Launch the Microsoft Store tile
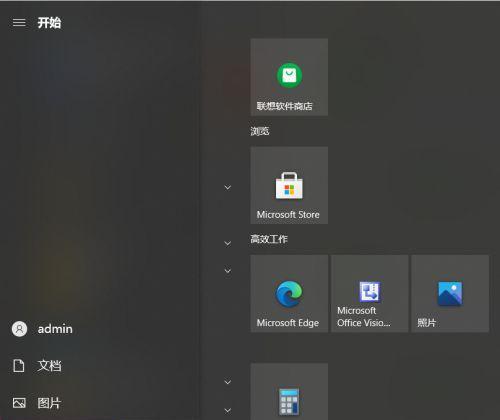This screenshot has height=420, width=500. [x=289, y=185]
